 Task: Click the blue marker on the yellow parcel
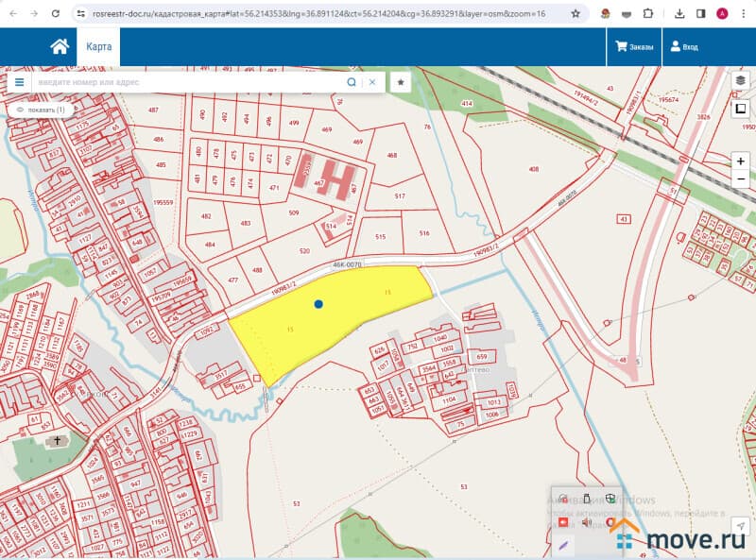click(318, 304)
